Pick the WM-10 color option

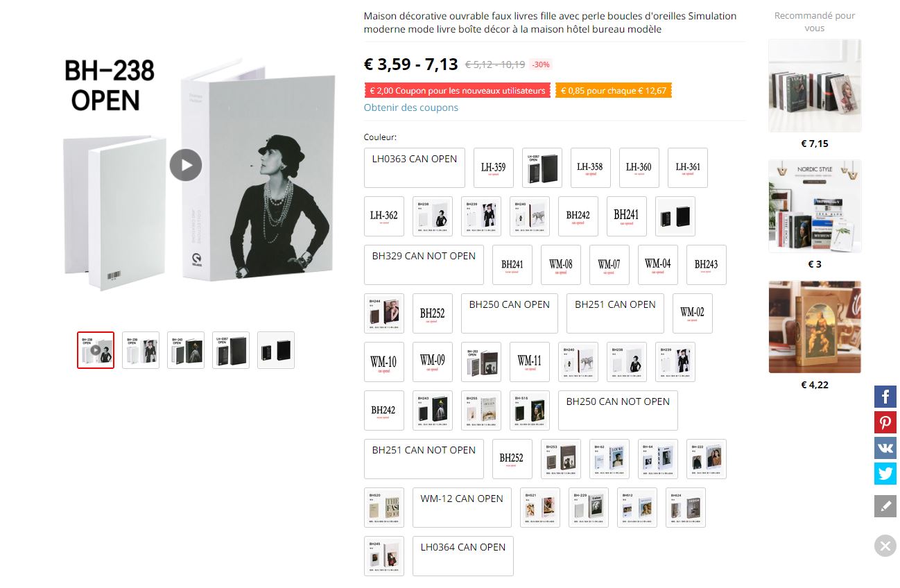point(384,362)
